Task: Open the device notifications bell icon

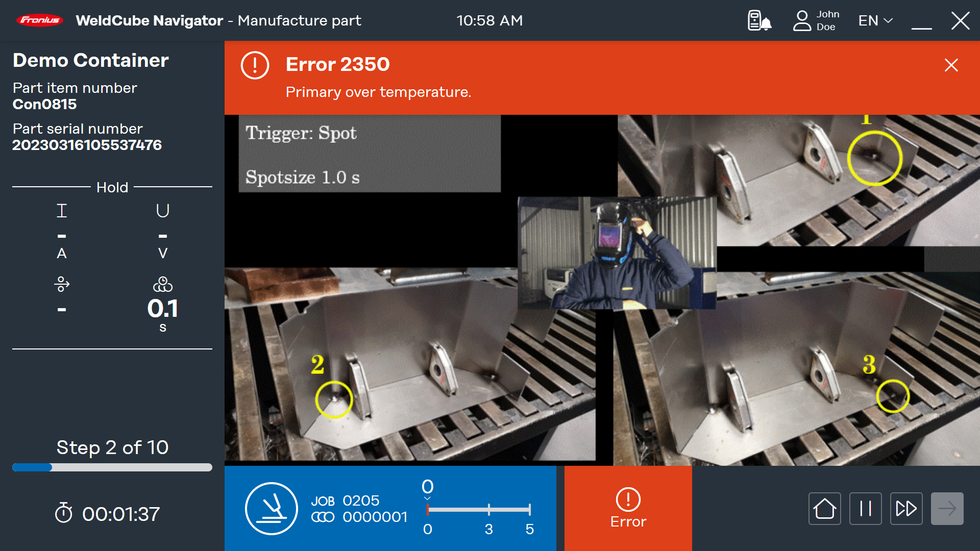Action: coord(759,21)
